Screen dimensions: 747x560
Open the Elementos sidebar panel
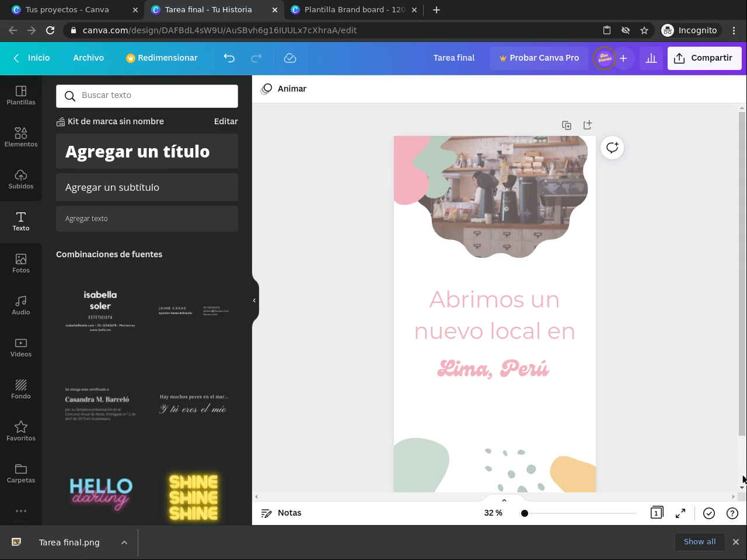[x=21, y=138]
